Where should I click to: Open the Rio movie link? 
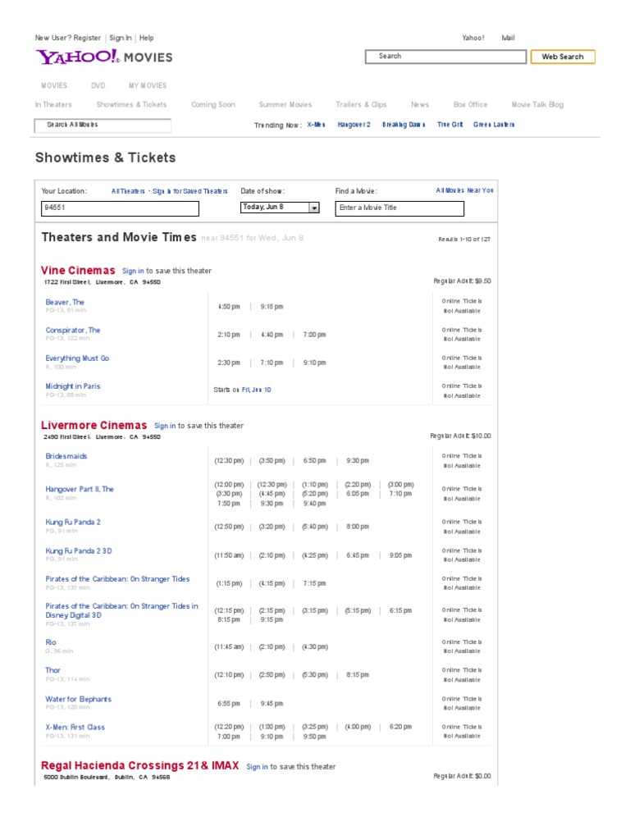point(51,642)
